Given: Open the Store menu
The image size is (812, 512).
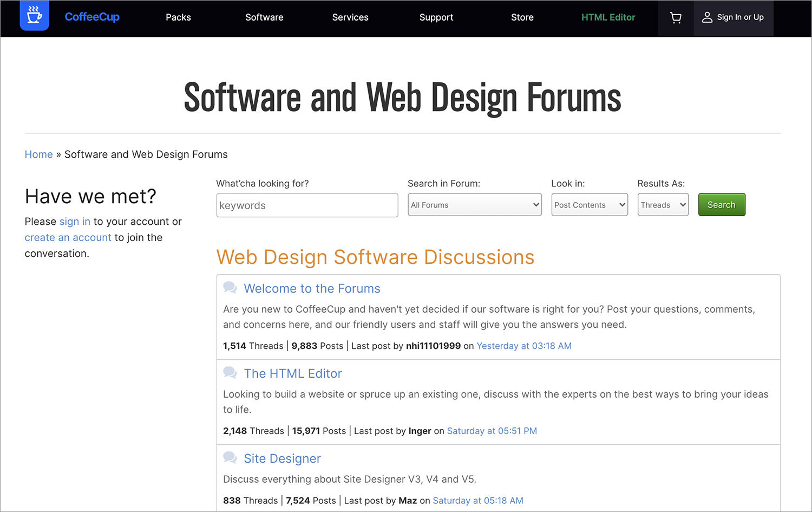Looking at the screenshot, I should point(522,17).
